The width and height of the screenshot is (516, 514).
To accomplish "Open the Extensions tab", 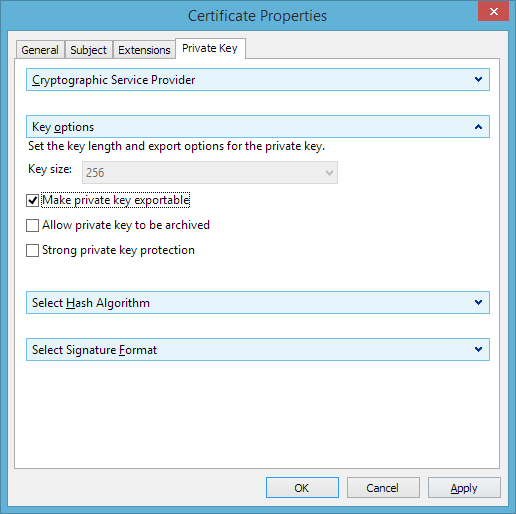I will tap(144, 50).
